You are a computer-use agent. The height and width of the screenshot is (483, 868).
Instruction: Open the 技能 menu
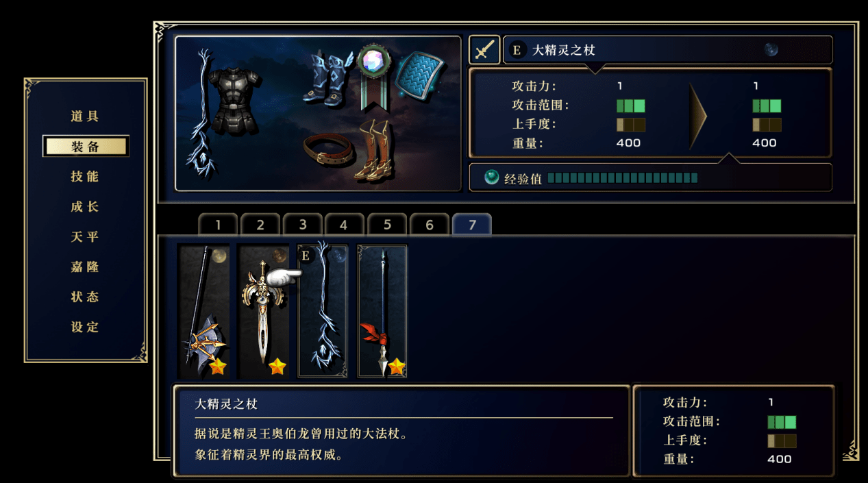click(x=85, y=177)
